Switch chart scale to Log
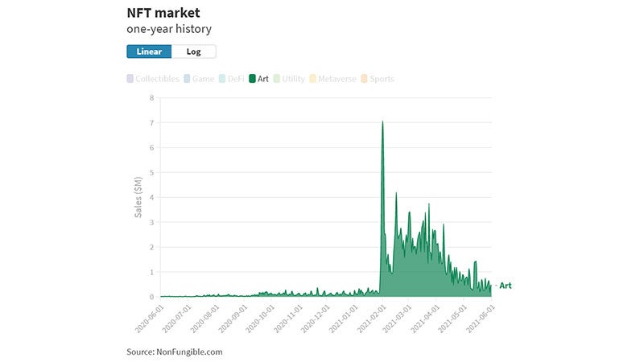The height and width of the screenshot is (362, 644). pyautogui.click(x=193, y=51)
